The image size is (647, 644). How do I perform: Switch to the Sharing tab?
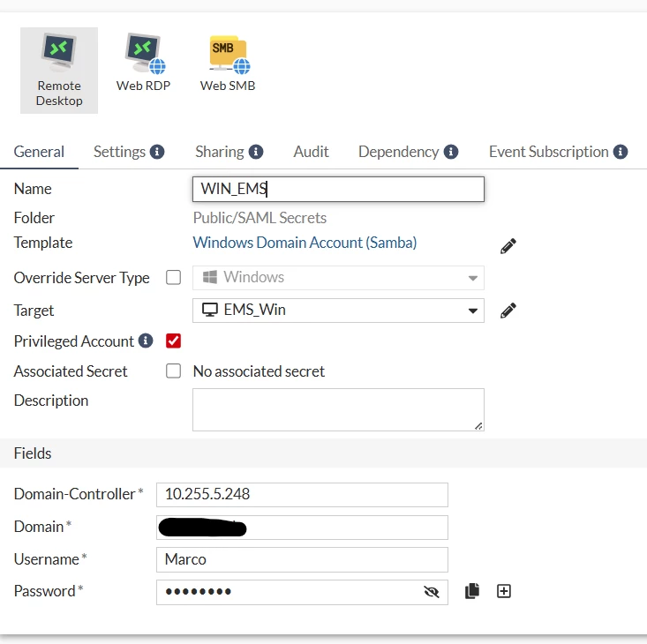point(220,152)
